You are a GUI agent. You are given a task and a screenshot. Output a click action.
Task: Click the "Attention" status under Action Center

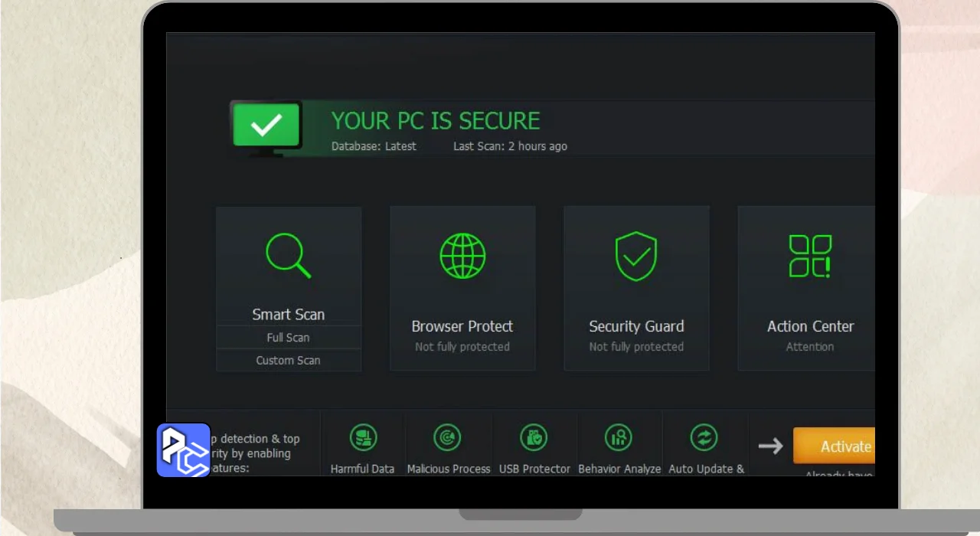(810, 347)
